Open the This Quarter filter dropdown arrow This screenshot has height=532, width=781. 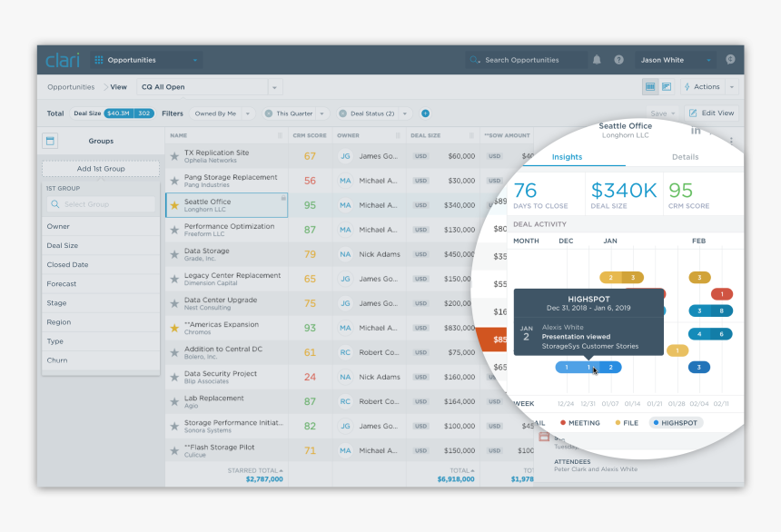click(x=321, y=113)
